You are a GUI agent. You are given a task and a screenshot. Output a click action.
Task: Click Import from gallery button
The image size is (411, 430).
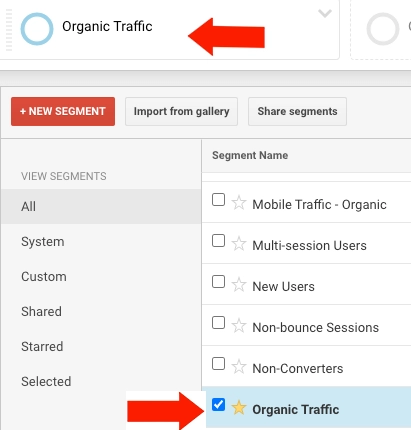point(181,111)
